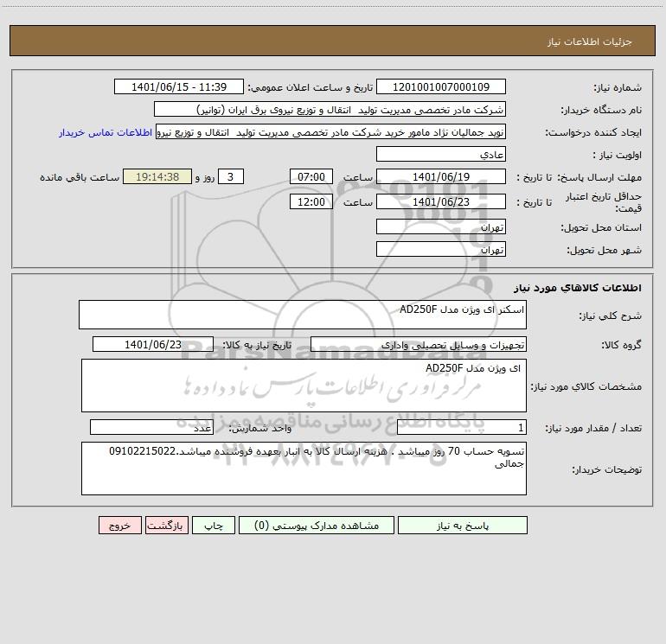The image size is (666, 644).
Task: Click the بازگشت back button
Action: 166,526
